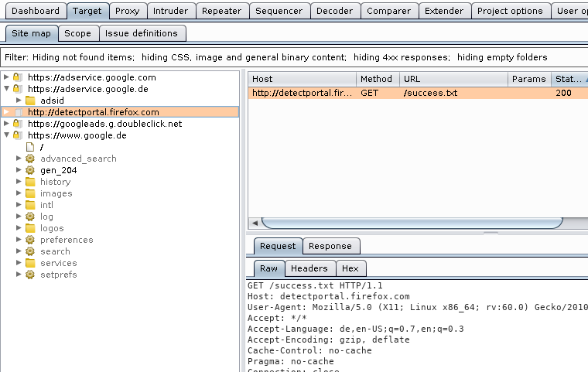Click the site map filter bar
588x372 pixels.
(294, 57)
